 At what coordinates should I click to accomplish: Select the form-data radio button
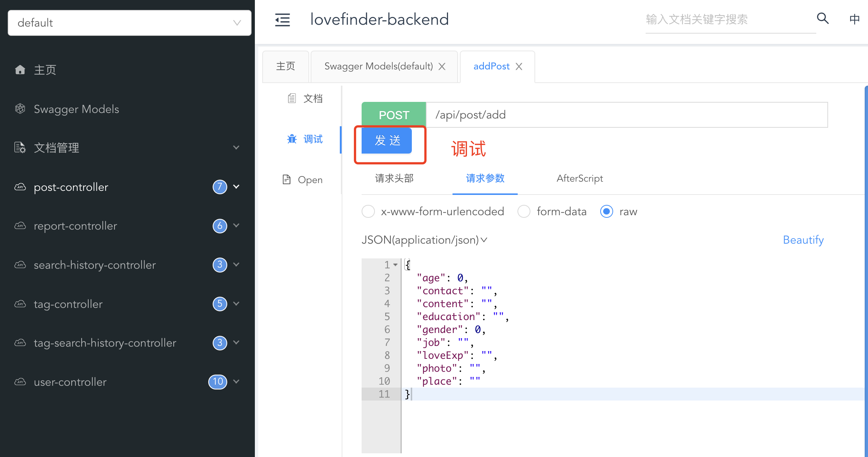pyautogui.click(x=523, y=212)
